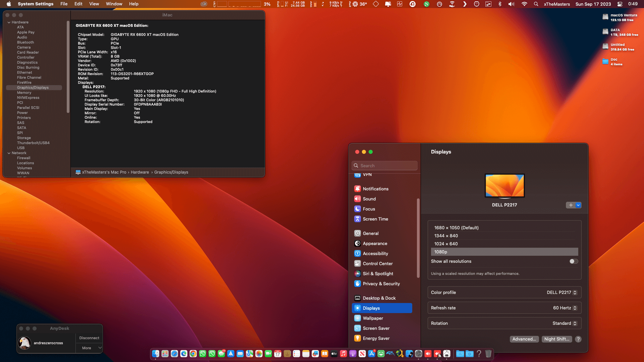Click the Advanced... button

click(x=524, y=339)
